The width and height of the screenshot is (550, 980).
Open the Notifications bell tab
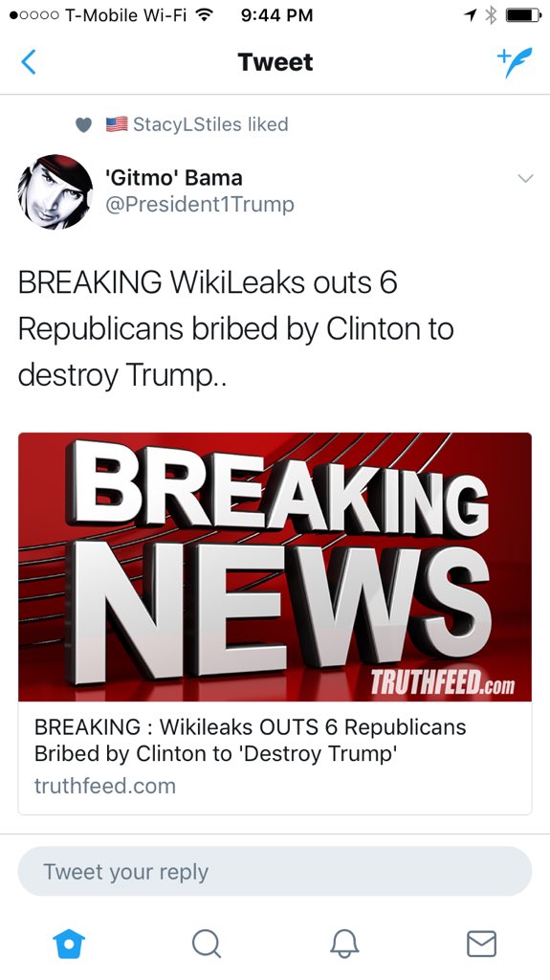coord(344,943)
